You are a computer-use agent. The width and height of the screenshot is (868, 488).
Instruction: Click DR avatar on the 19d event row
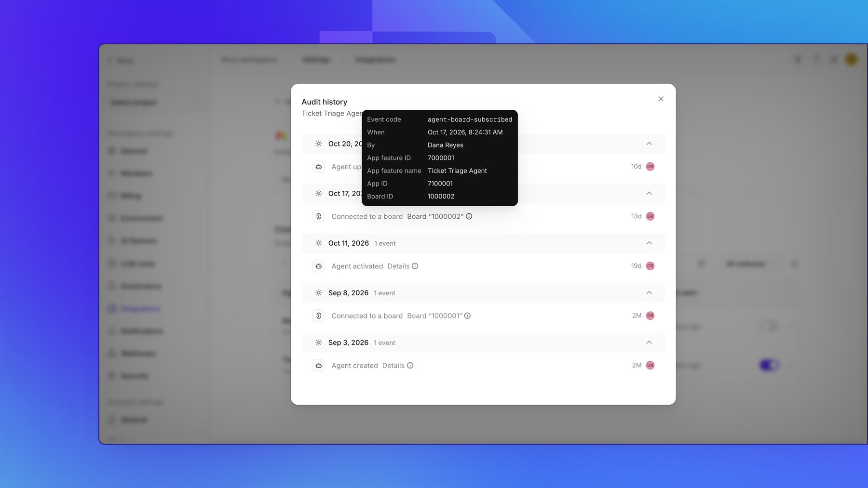tap(650, 266)
